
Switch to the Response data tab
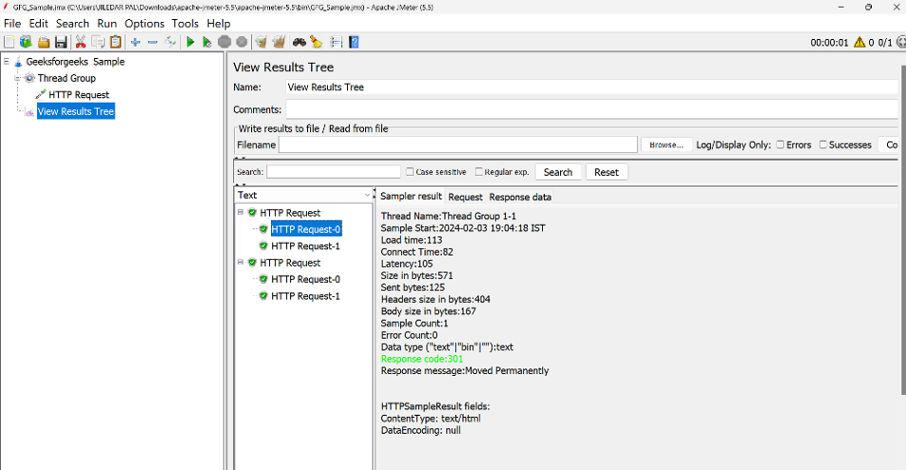(x=520, y=197)
